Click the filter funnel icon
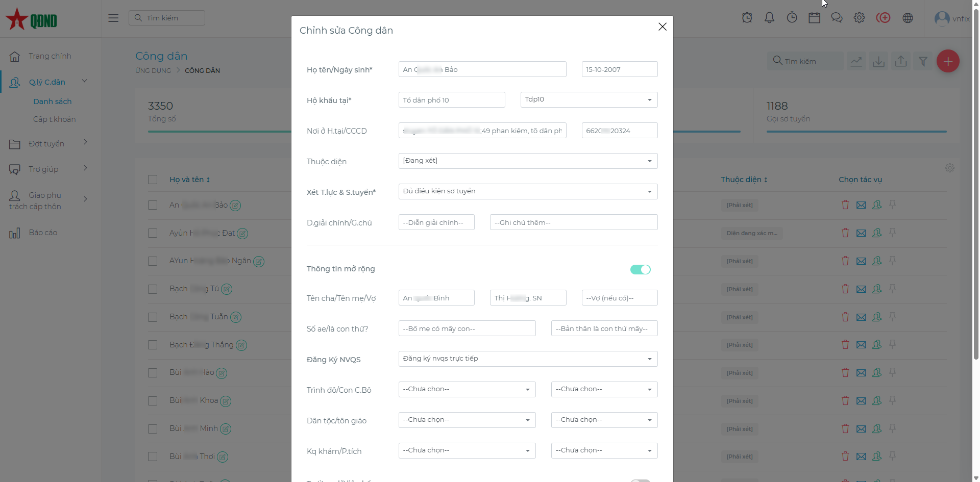 [923, 61]
